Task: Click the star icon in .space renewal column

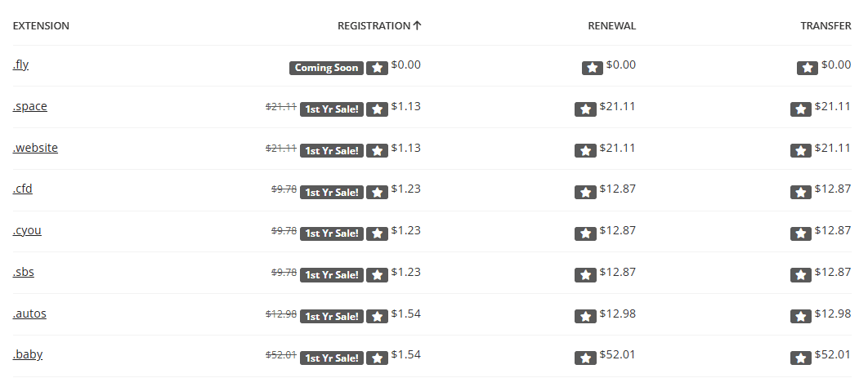Action: pyautogui.click(x=585, y=109)
